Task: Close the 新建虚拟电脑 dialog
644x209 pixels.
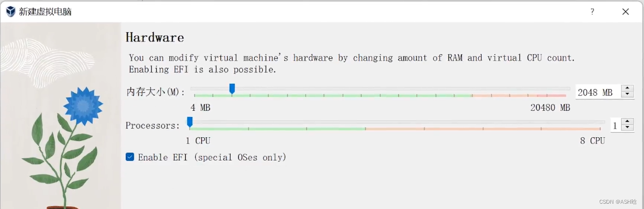Action: pos(625,12)
